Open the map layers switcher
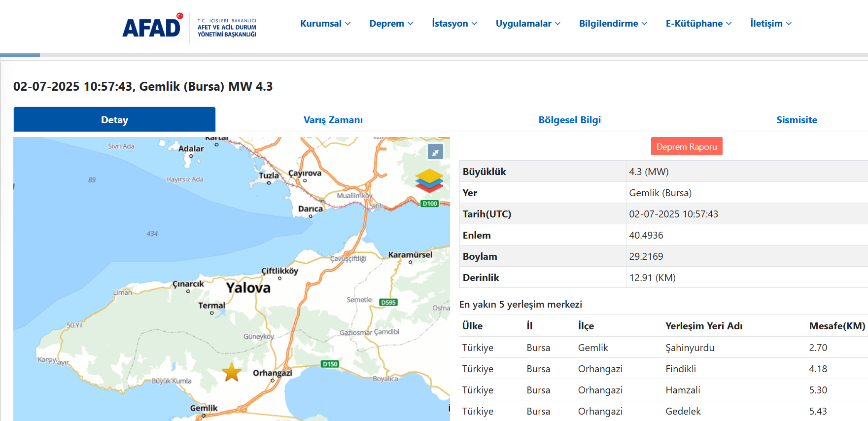 (429, 180)
